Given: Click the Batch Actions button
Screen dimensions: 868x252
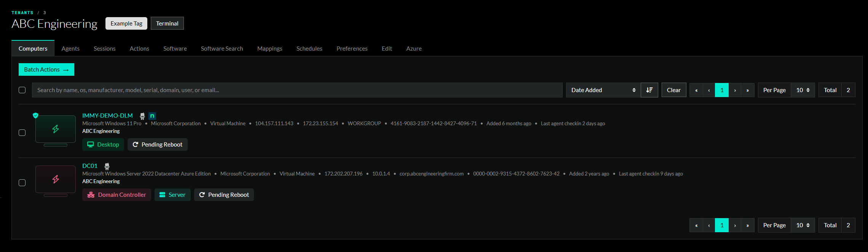Looking at the screenshot, I should coord(46,70).
